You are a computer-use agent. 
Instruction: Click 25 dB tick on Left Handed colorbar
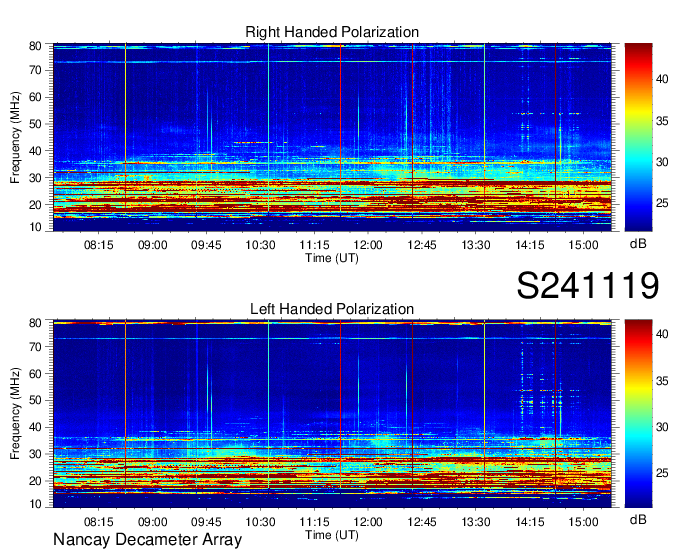662,473
